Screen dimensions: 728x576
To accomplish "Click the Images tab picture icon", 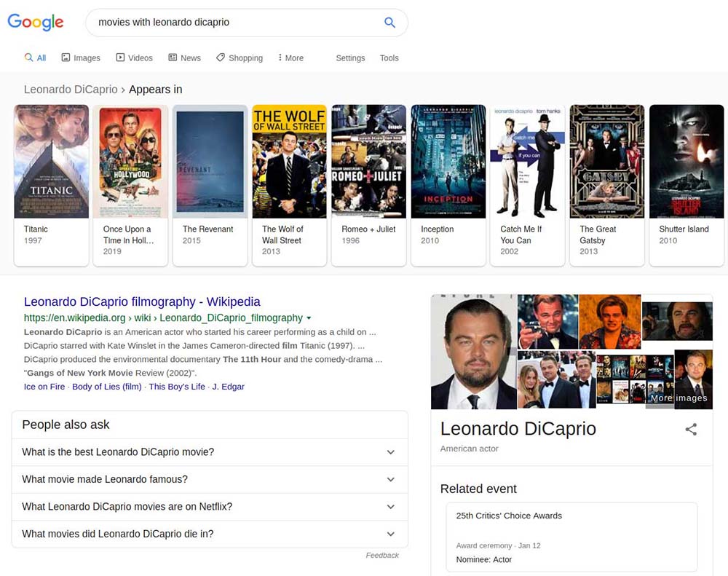I will [x=66, y=57].
